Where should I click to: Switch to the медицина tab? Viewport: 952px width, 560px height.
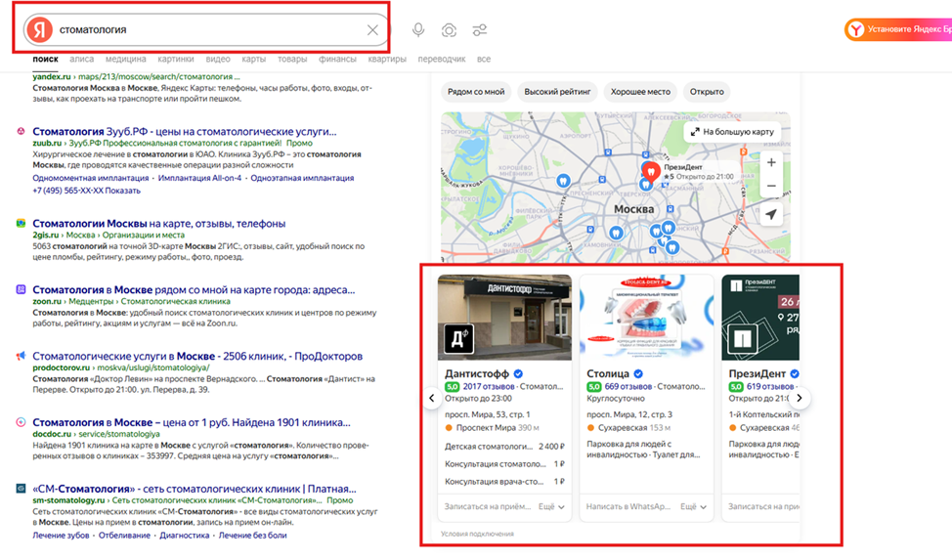click(x=126, y=59)
